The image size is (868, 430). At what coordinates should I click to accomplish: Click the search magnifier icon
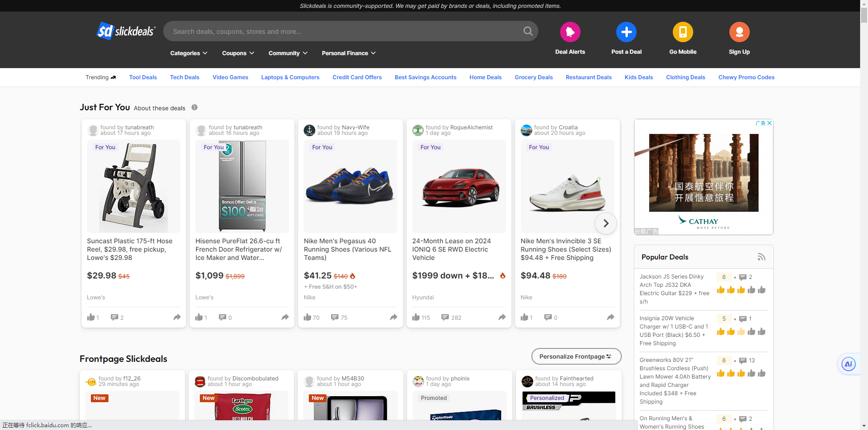(x=528, y=31)
